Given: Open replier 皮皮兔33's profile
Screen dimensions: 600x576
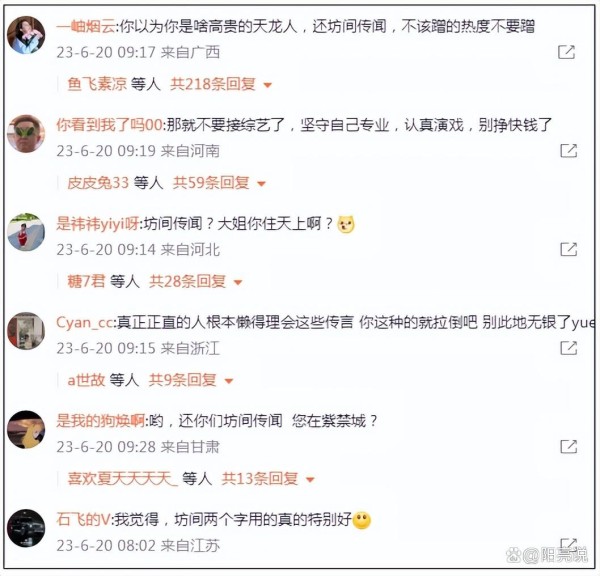Looking at the screenshot, I should pyautogui.click(x=98, y=183).
